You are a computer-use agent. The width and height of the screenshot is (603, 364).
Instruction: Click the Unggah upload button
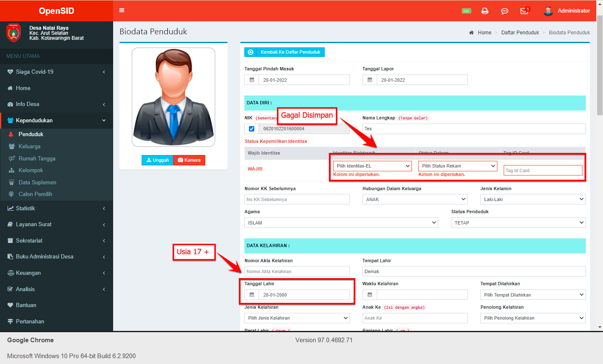158,160
